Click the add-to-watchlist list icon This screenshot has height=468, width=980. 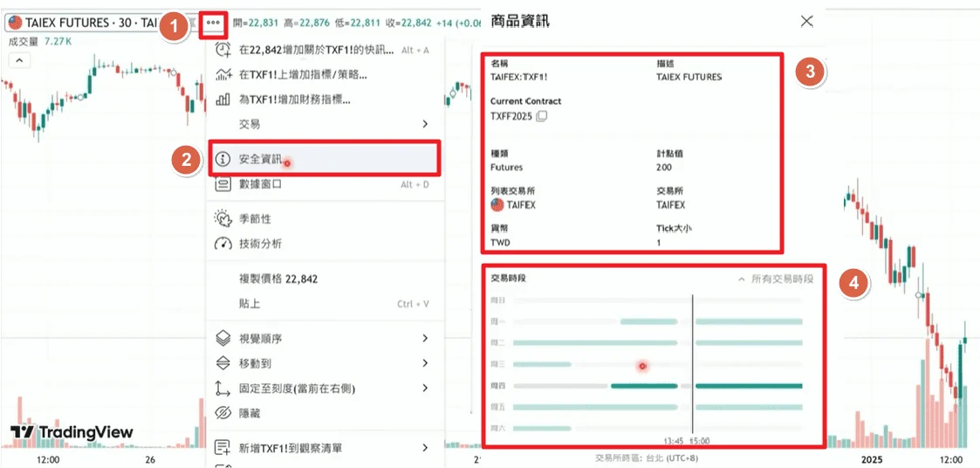point(223,448)
